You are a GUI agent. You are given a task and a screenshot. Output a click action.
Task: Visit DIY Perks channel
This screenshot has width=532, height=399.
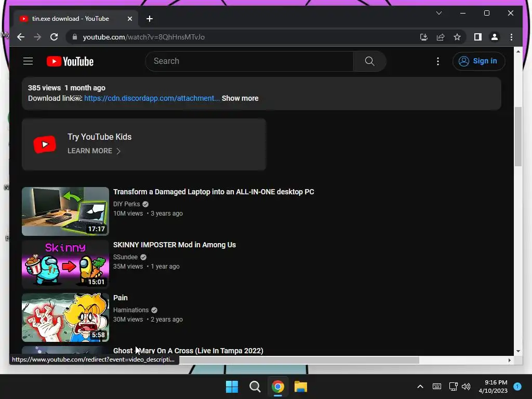click(x=126, y=204)
